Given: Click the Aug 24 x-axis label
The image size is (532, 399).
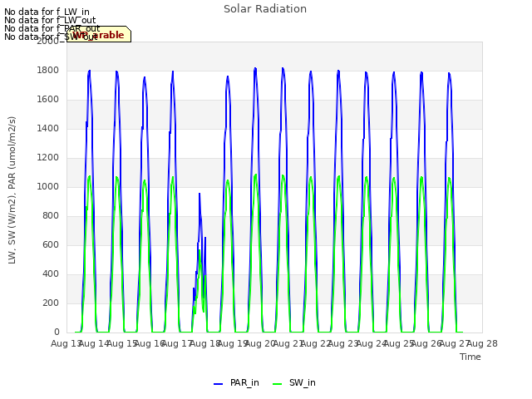Looking at the screenshot, I should coord(372,343).
